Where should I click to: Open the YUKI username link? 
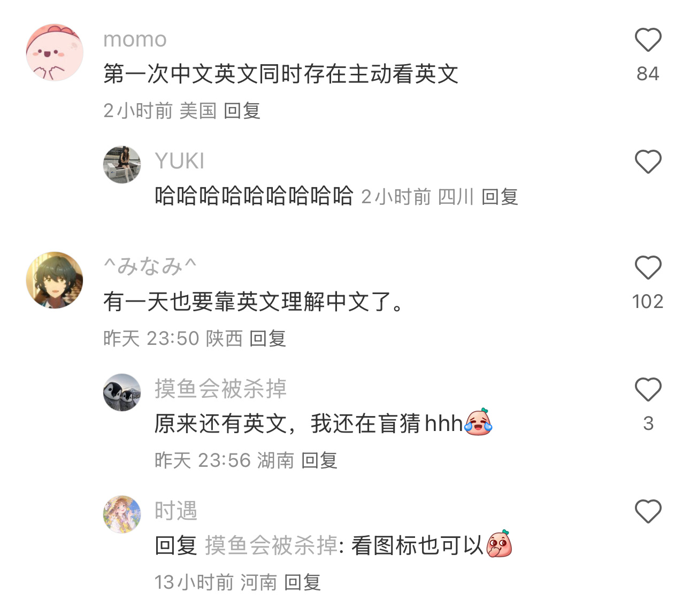click(180, 161)
